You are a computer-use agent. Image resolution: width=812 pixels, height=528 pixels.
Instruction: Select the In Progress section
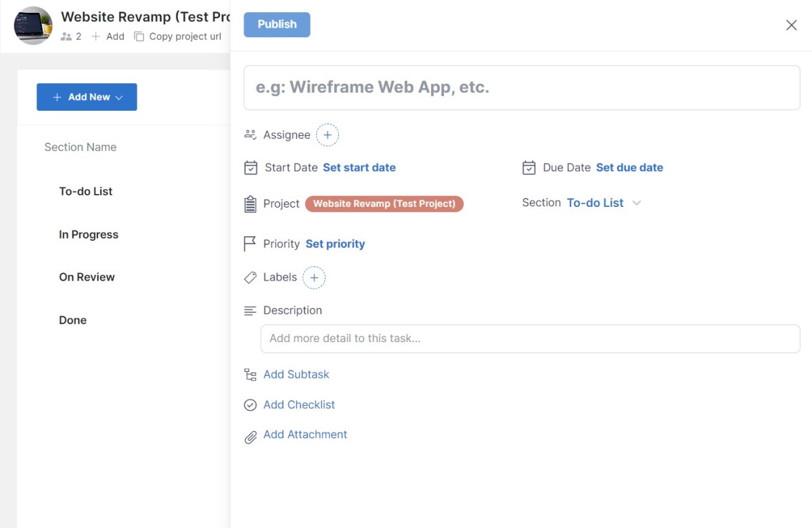(89, 235)
